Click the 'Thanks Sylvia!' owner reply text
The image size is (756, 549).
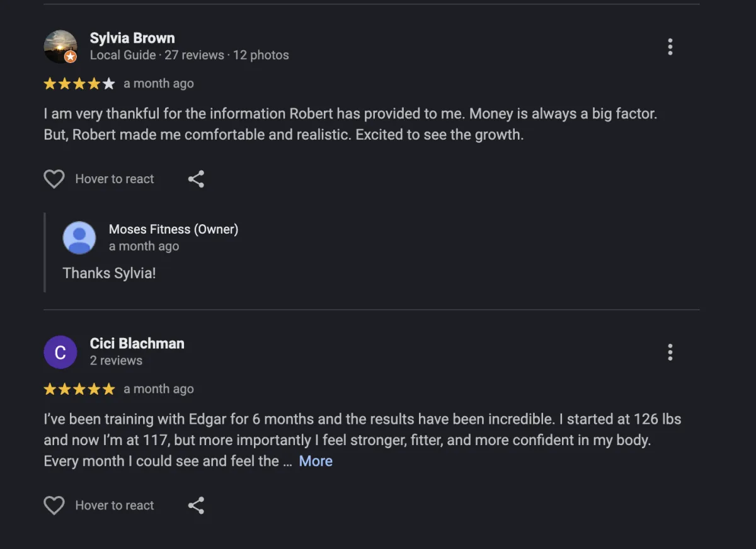click(x=109, y=273)
